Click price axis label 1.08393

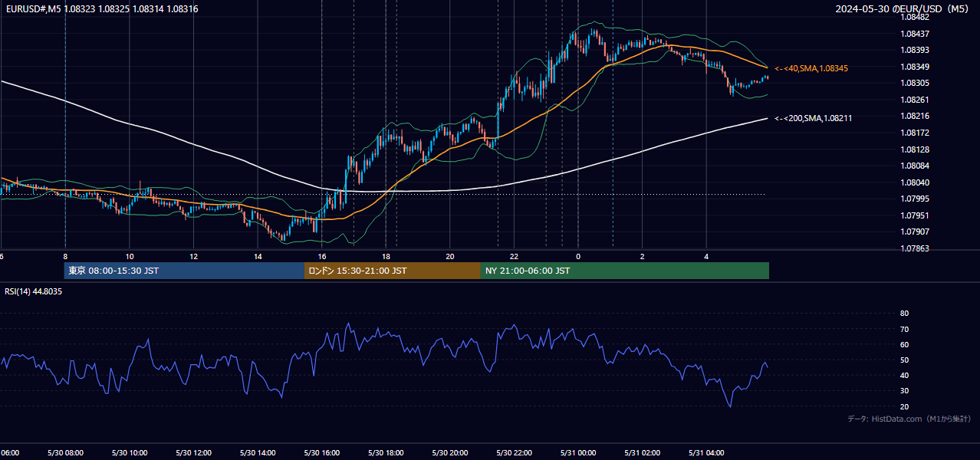tap(915, 50)
